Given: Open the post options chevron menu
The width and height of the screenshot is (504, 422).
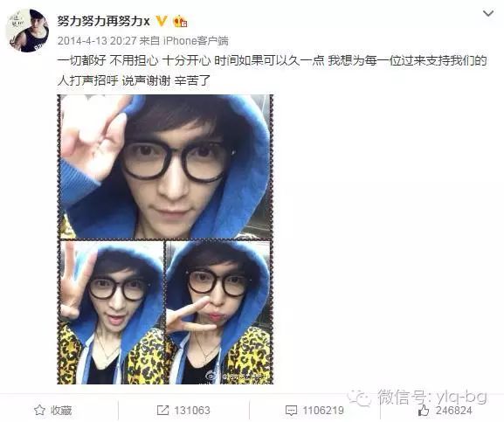Looking at the screenshot, I should [x=488, y=14].
